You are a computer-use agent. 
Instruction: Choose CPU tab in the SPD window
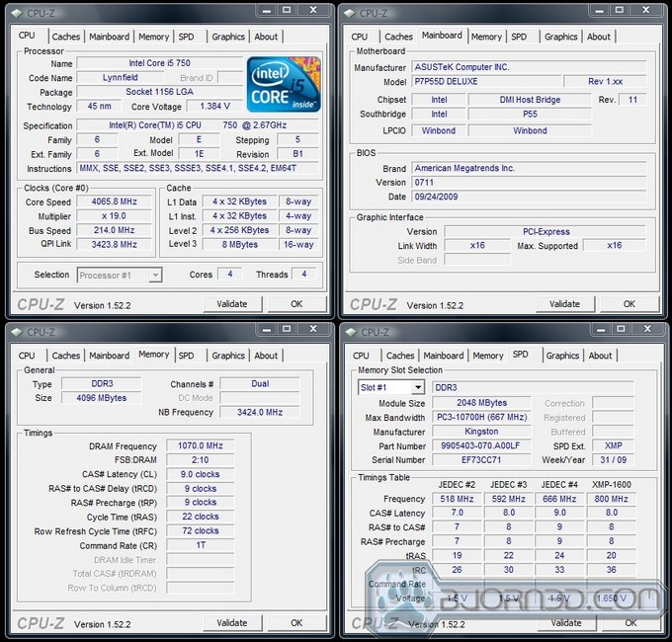pos(361,356)
